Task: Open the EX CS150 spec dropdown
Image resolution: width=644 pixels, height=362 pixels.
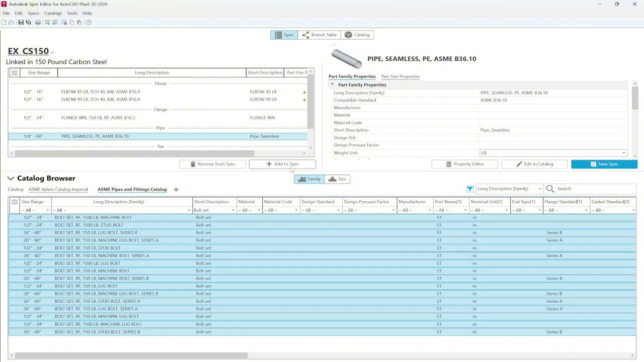Action: pos(52,52)
